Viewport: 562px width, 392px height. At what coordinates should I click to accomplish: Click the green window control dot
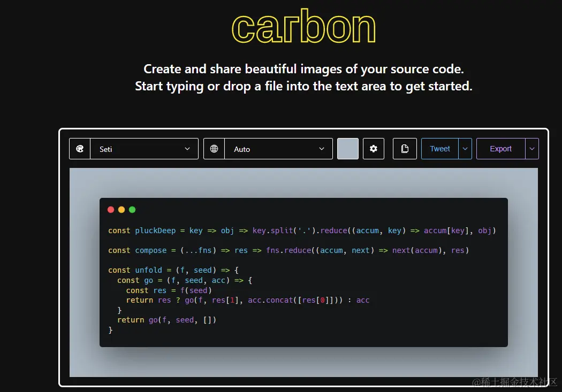click(132, 210)
